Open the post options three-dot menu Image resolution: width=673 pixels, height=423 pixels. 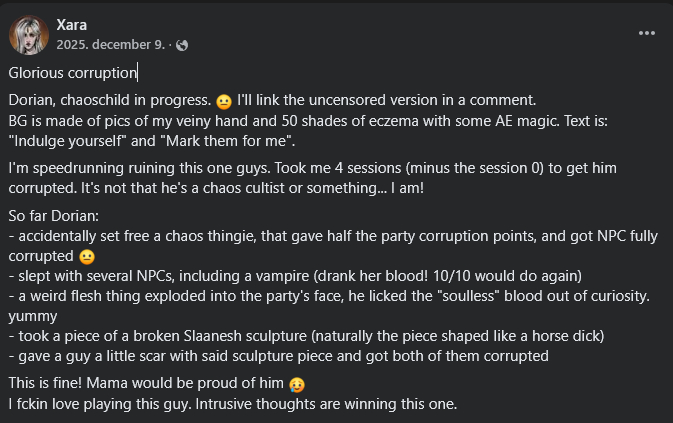646,33
